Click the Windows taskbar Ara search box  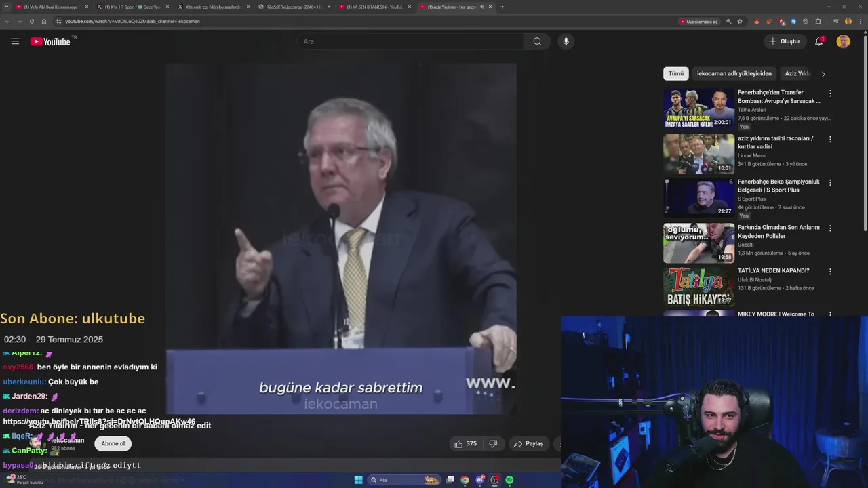(405, 480)
